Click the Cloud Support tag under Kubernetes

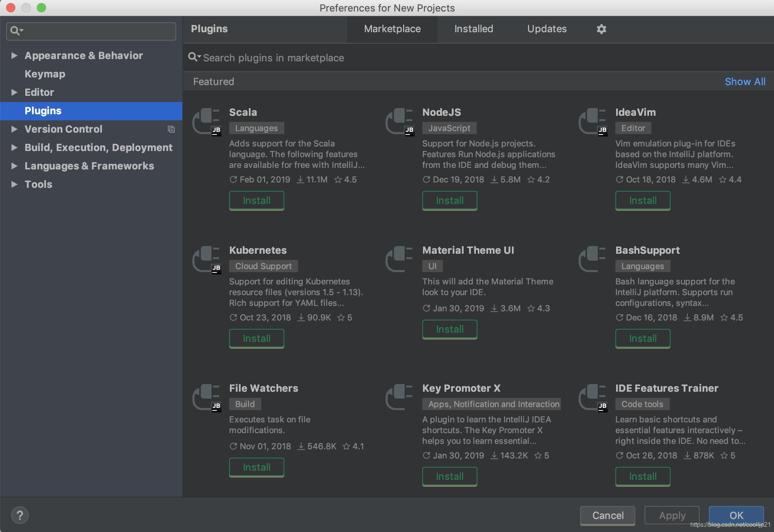(263, 266)
